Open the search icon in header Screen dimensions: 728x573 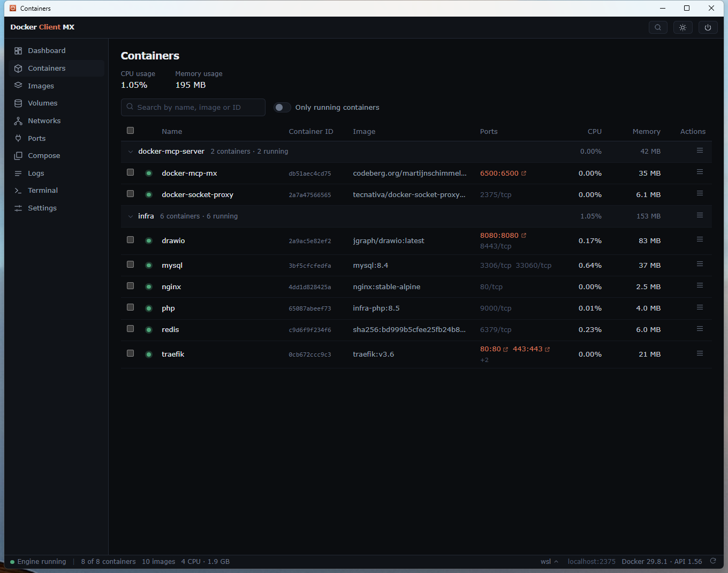click(658, 27)
